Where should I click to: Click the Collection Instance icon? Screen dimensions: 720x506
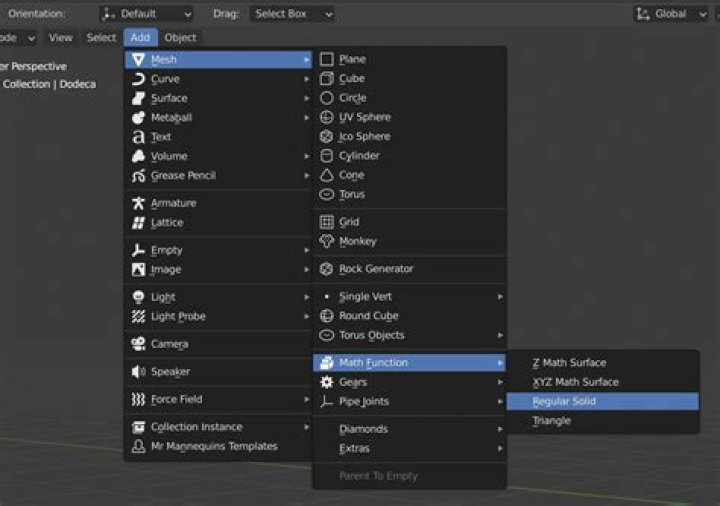pos(138,427)
